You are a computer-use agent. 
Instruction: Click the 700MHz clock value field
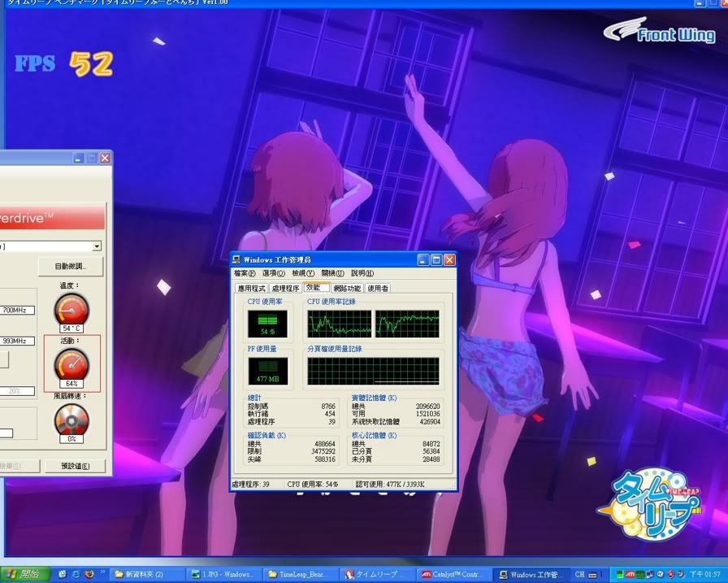(x=17, y=310)
